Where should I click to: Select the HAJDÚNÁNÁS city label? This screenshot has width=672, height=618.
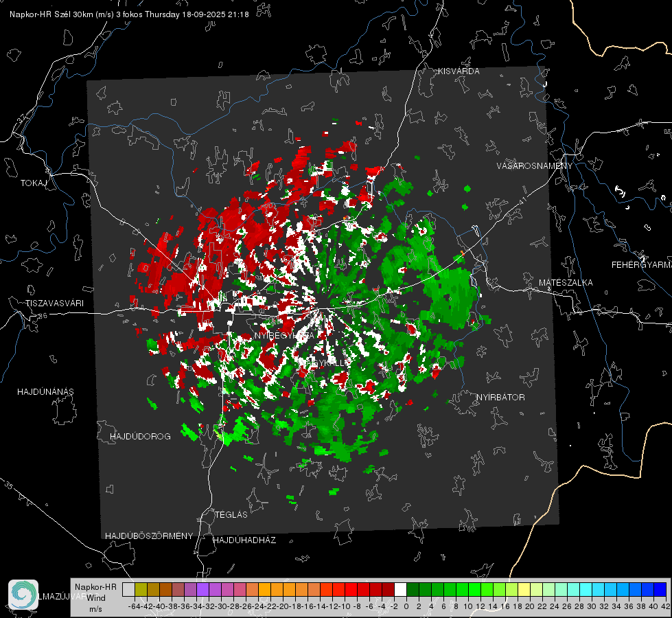(45, 391)
